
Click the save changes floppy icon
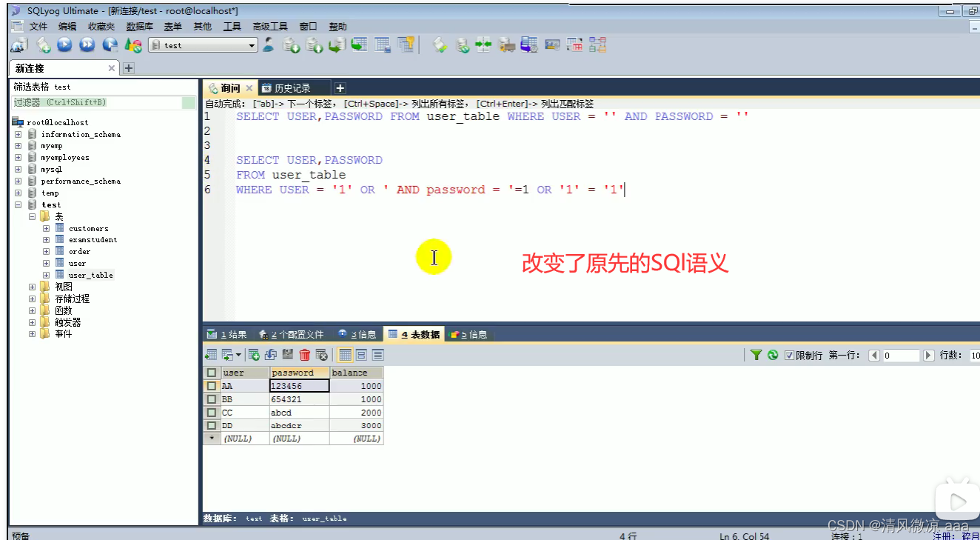point(288,355)
